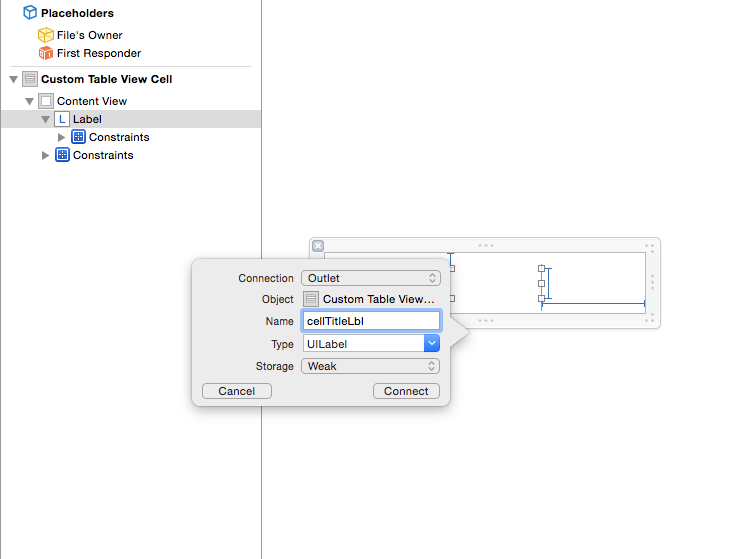
Task: Expand Constraints under Content View
Action: point(45,155)
